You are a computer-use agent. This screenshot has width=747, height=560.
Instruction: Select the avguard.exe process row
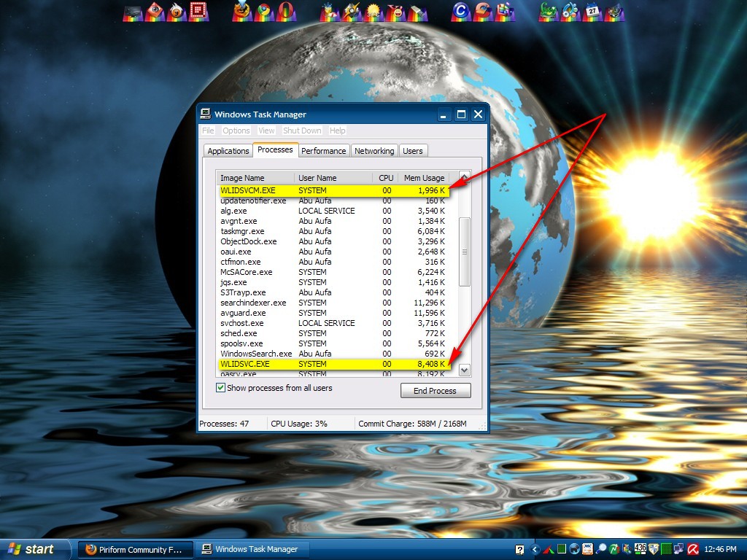pyautogui.click(x=333, y=313)
